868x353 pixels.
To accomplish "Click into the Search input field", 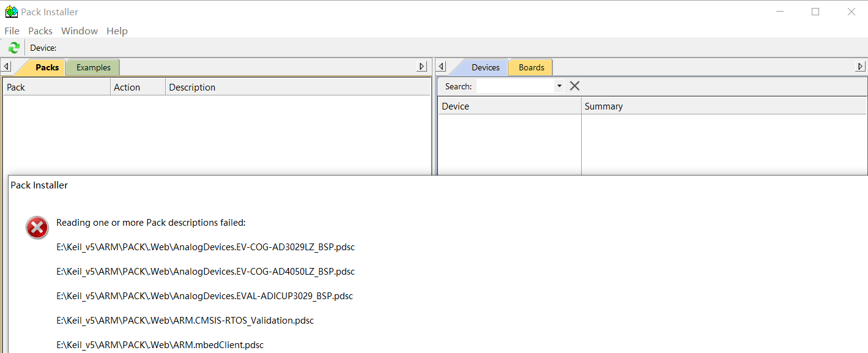I will (516, 86).
